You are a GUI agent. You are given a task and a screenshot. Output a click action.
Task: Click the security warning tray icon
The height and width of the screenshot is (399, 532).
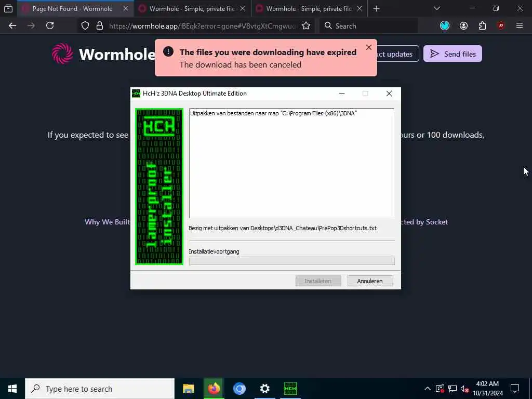click(440, 389)
